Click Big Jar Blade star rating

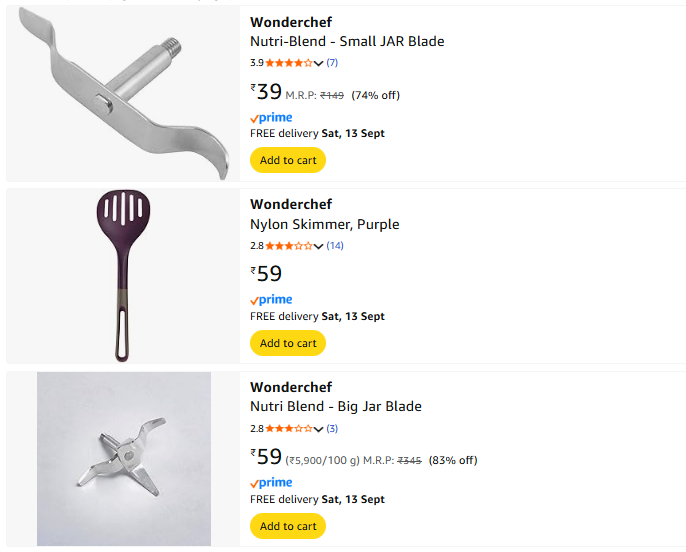click(288, 429)
